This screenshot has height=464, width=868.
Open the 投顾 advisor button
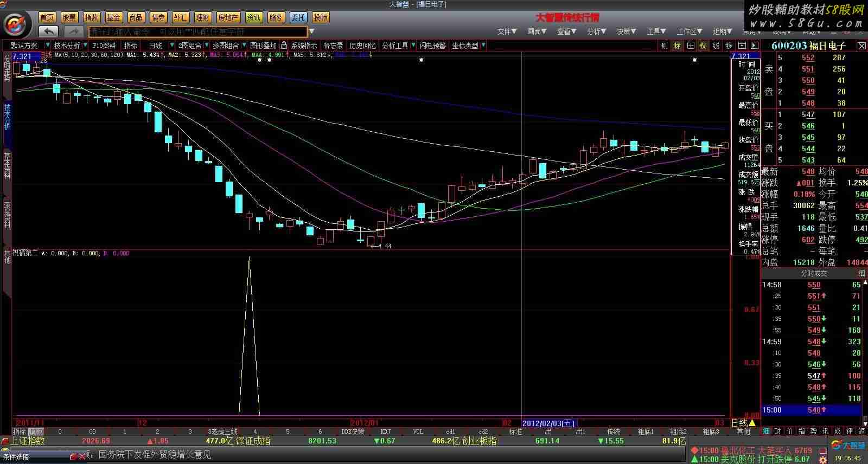pos(320,17)
